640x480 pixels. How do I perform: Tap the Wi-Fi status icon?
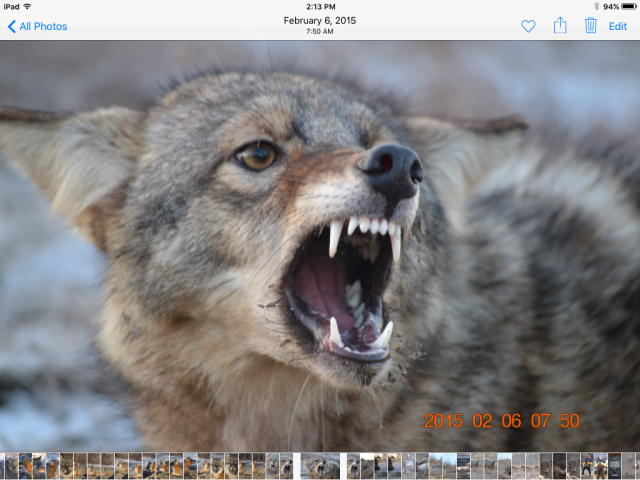[27, 7]
